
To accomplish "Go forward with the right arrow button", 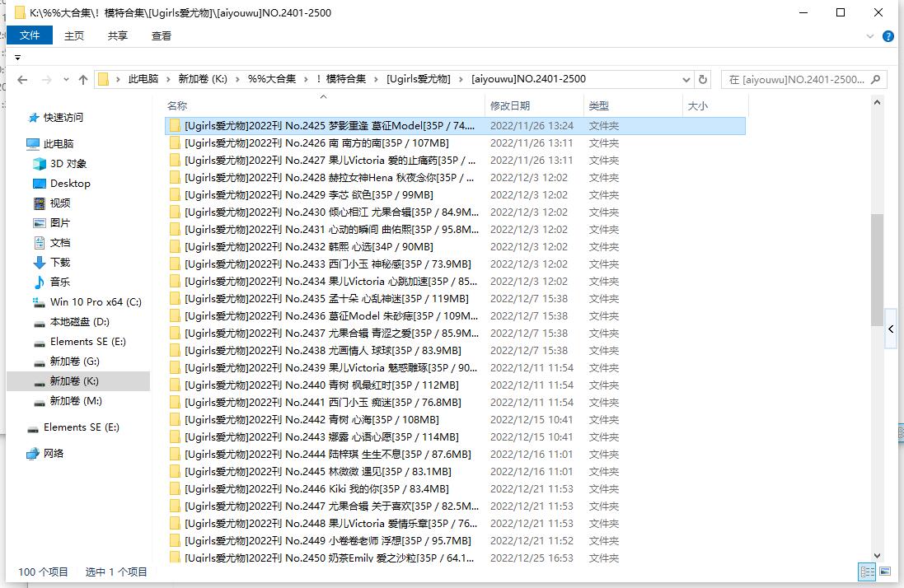I will pyautogui.click(x=47, y=80).
